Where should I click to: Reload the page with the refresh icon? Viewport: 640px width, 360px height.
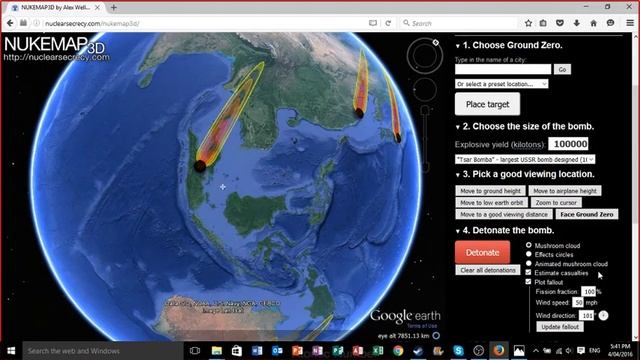(388, 23)
